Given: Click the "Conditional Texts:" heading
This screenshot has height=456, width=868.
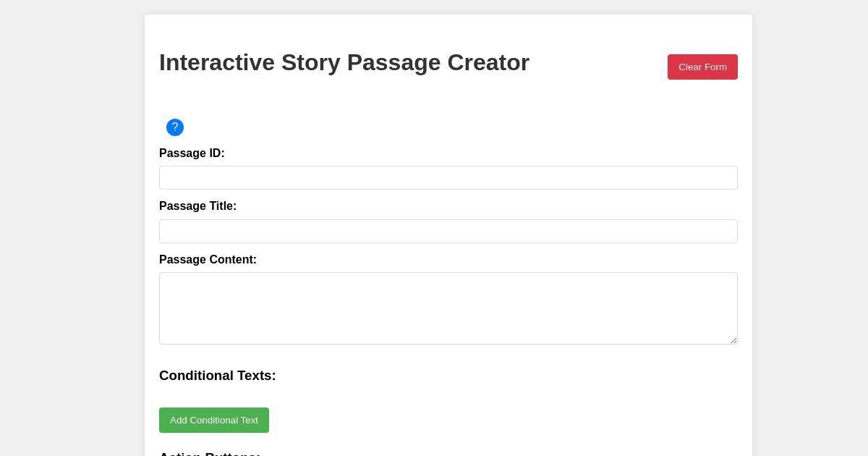Looking at the screenshot, I should point(217,376).
